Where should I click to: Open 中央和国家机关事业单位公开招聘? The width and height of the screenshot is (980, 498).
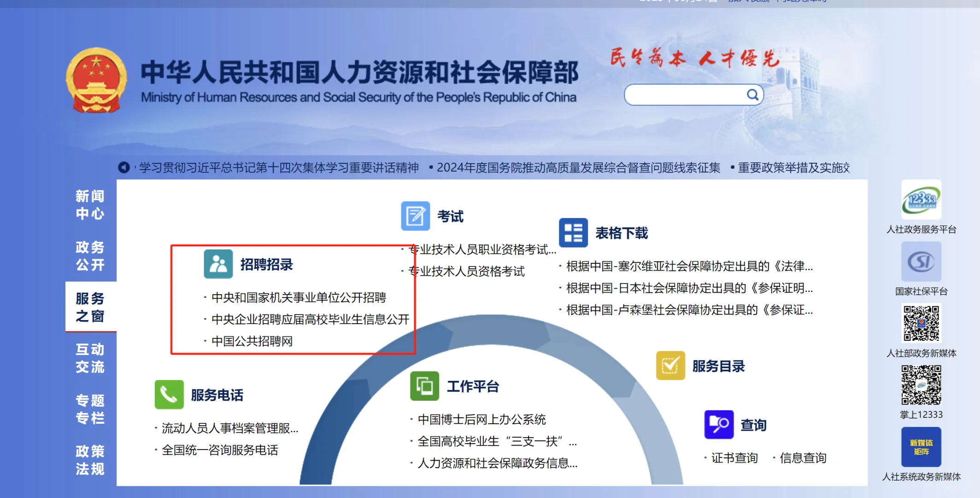[299, 297]
